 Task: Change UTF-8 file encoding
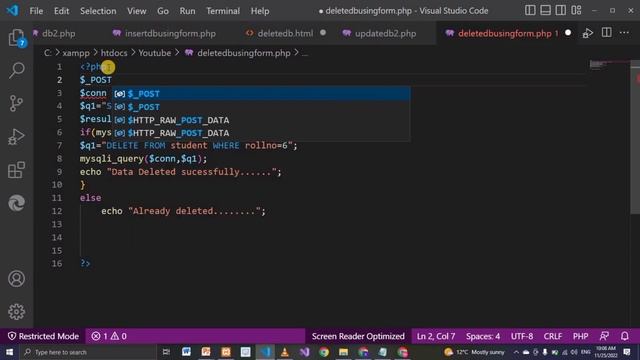tap(522, 336)
